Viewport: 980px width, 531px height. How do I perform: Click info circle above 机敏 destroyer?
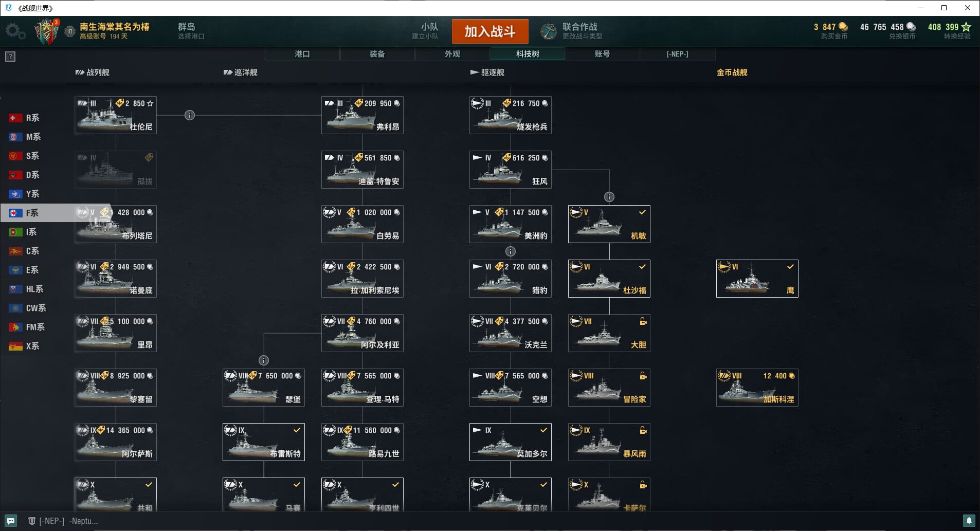point(609,197)
